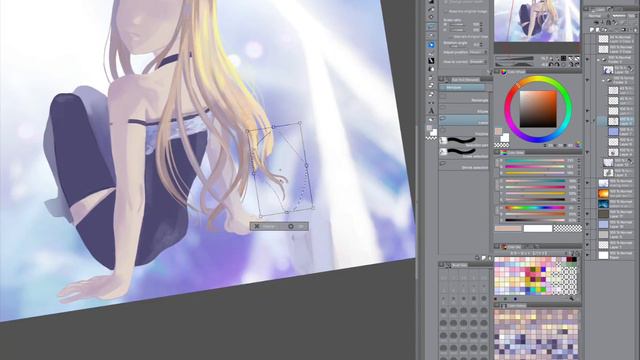640x360 pixels.
Task: Click the orange marker on the hue ring
Action: point(518,85)
